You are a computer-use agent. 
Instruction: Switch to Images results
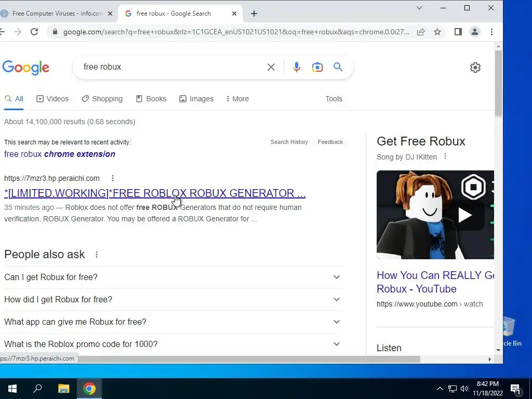coord(196,99)
